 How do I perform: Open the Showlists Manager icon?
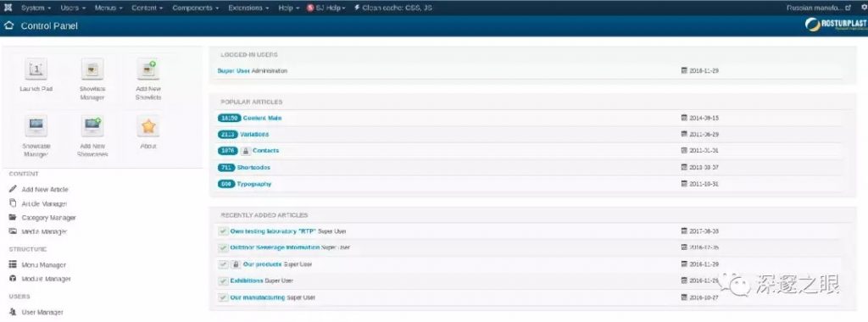click(x=92, y=69)
